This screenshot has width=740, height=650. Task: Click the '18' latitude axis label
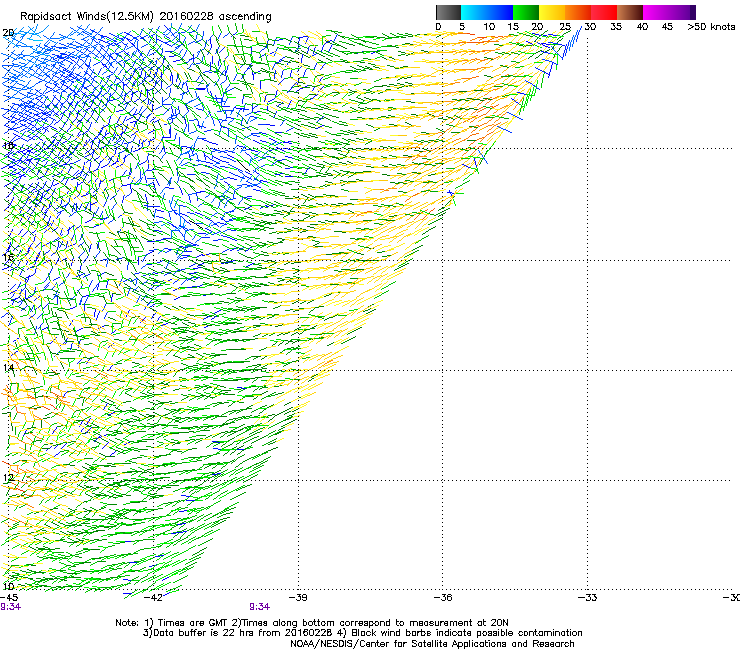point(8,145)
